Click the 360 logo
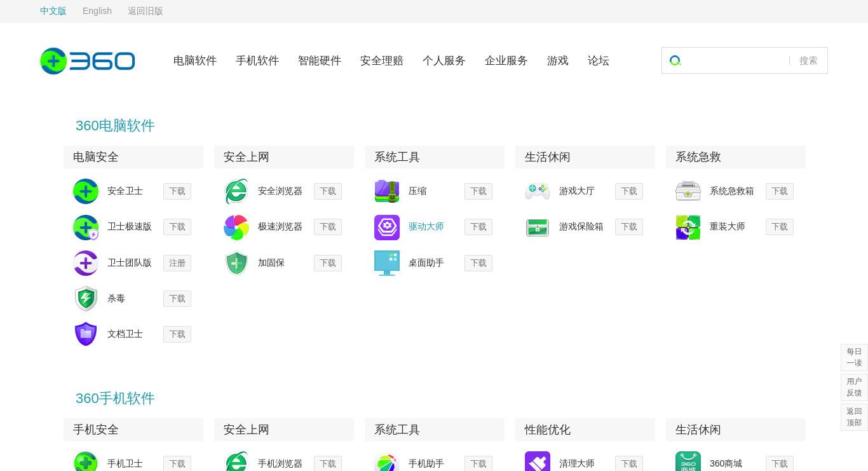The width and height of the screenshot is (868, 471). (88, 61)
